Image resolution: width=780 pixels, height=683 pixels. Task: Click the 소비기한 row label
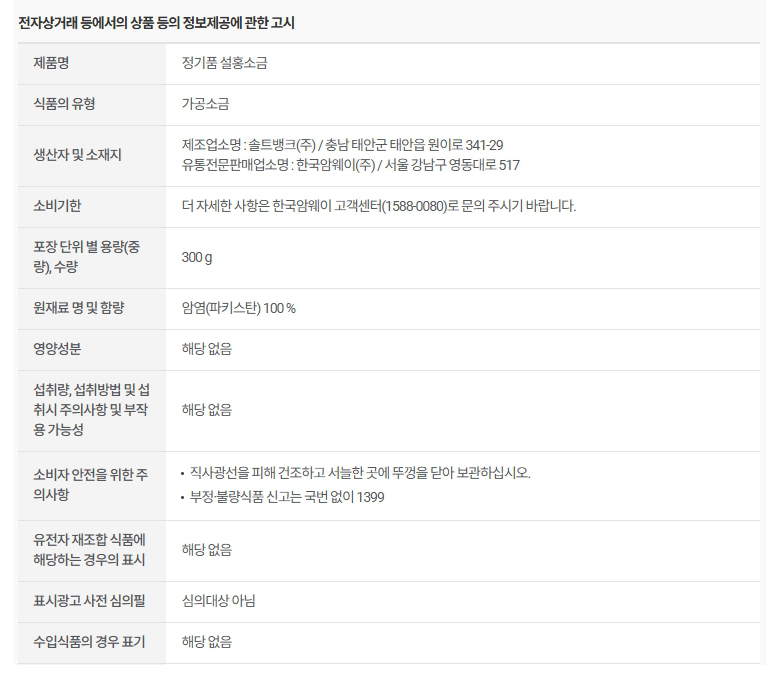click(x=57, y=206)
